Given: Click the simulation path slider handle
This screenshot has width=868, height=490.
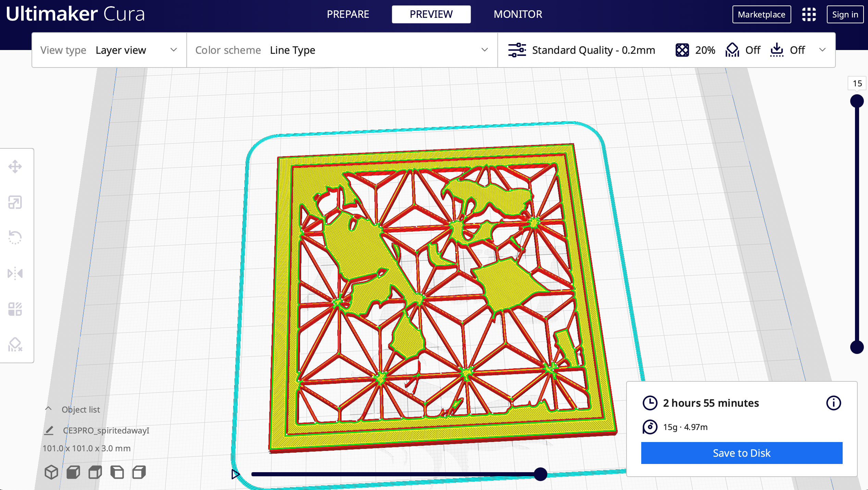Looking at the screenshot, I should [x=541, y=474].
